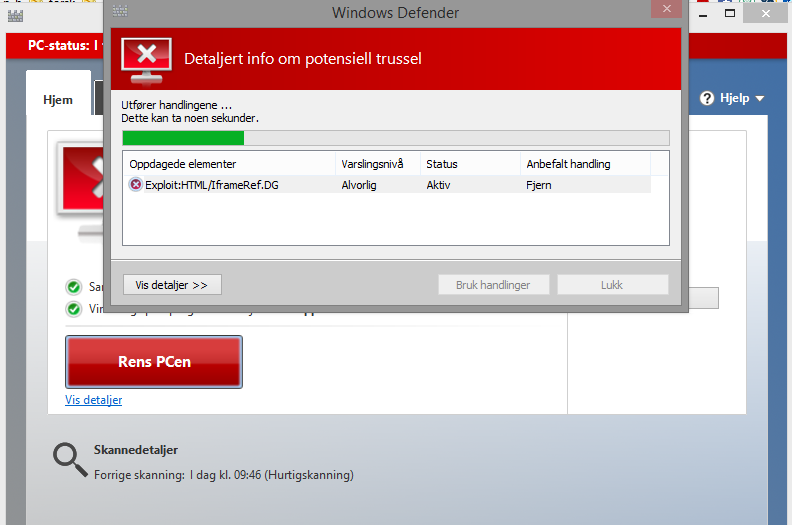Click the magnifying glass by Skannedetaljer
The width and height of the screenshot is (792, 525).
70,460
